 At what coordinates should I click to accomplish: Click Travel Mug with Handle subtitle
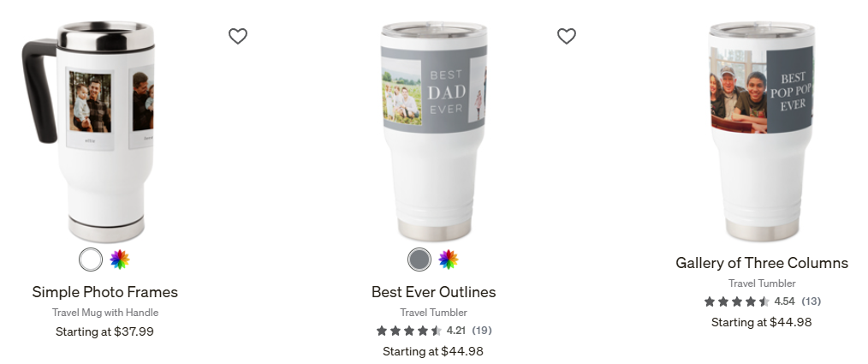pos(105,313)
